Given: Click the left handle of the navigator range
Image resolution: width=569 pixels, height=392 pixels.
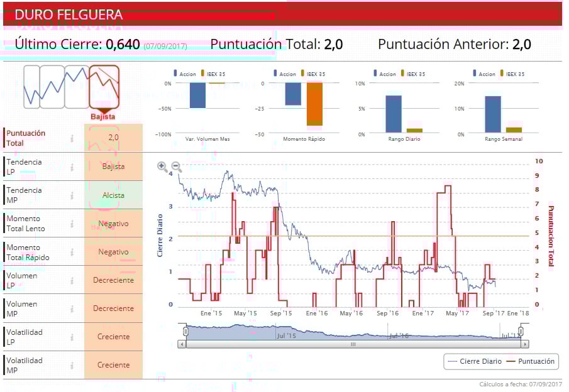Looking at the screenshot, I should pyautogui.click(x=186, y=332).
